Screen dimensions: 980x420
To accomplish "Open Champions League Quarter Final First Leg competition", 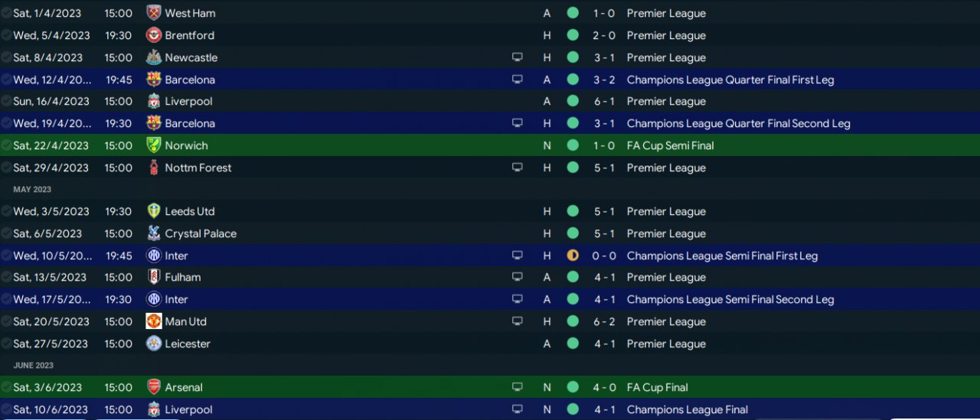I will [730, 80].
